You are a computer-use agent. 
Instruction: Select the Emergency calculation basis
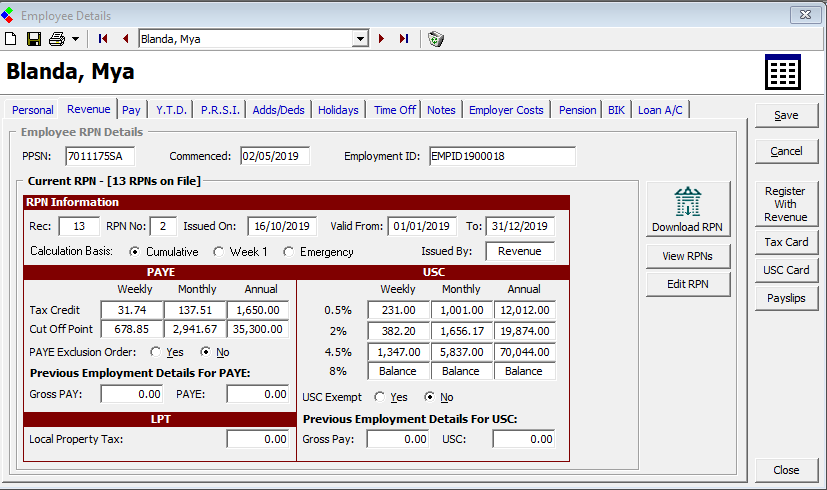[x=289, y=252]
